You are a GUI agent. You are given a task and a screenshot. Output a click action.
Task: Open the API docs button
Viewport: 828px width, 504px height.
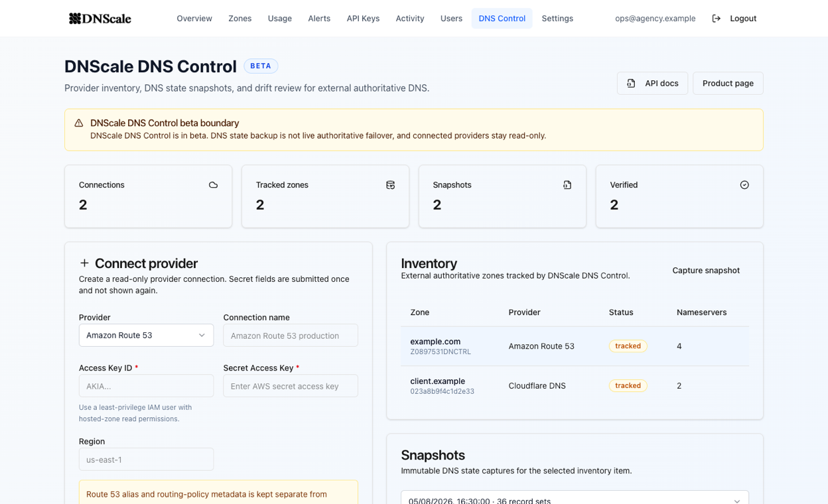coord(652,84)
